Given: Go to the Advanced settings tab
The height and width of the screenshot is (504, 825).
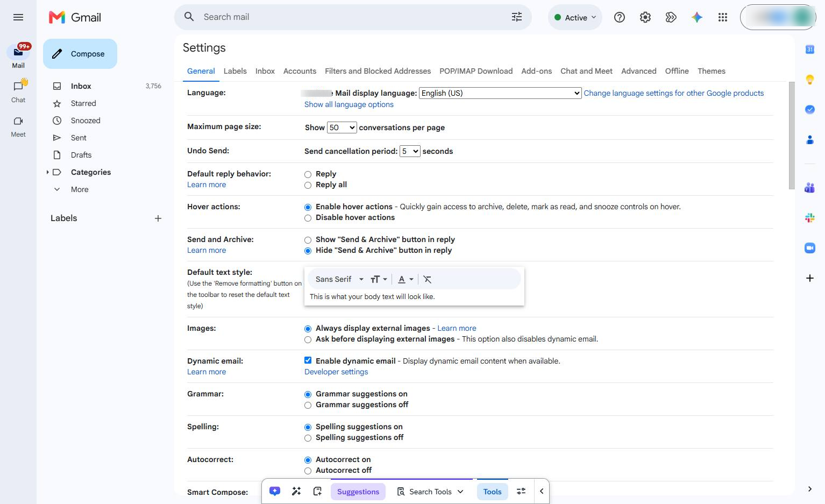Looking at the screenshot, I should click(x=638, y=71).
